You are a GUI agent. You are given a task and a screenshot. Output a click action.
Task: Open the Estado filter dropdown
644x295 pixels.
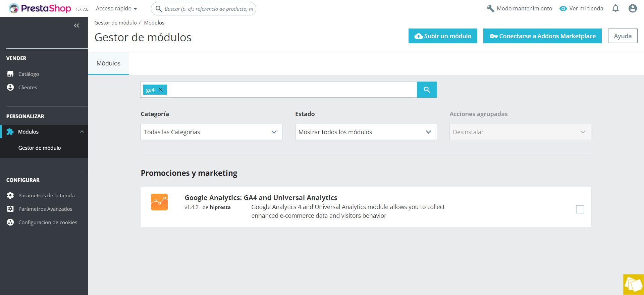tap(366, 132)
